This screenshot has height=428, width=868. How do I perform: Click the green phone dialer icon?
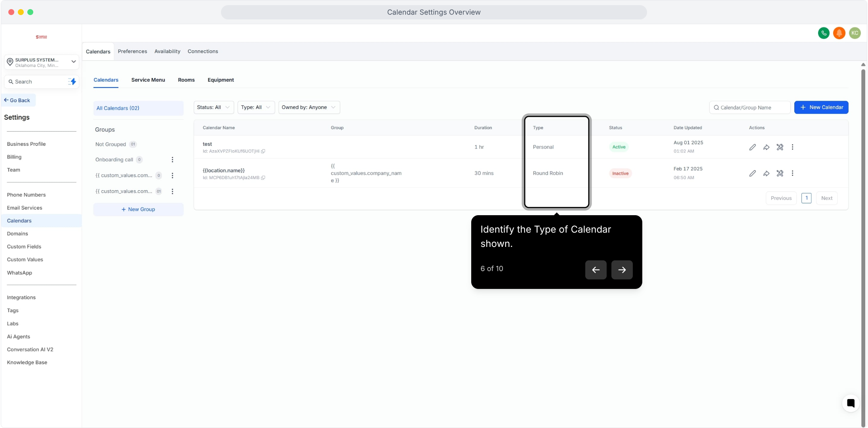824,33
